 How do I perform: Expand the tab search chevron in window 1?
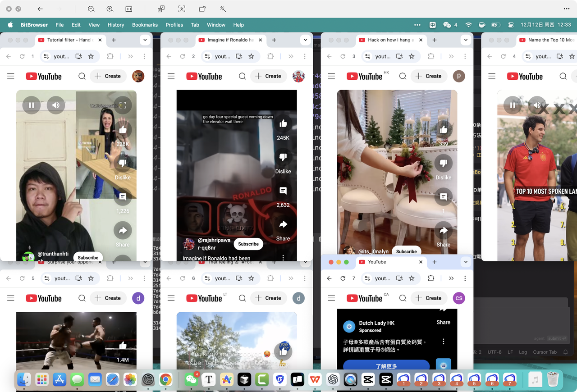point(145,40)
